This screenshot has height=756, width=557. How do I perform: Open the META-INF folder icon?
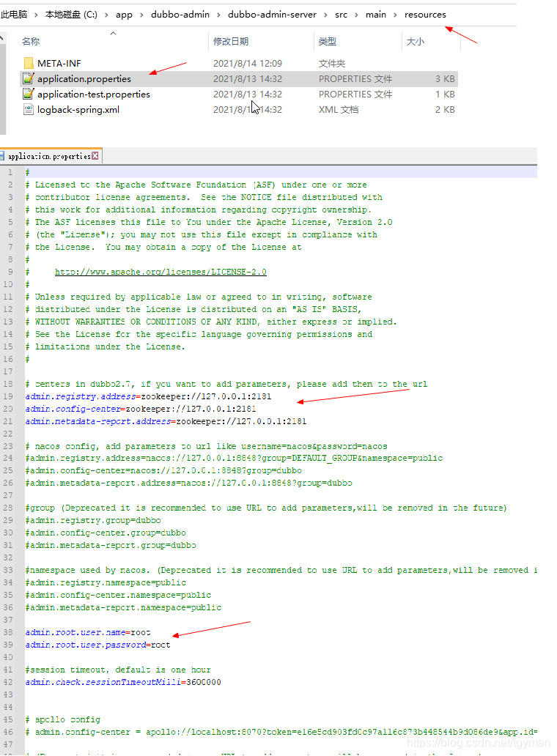(x=29, y=63)
